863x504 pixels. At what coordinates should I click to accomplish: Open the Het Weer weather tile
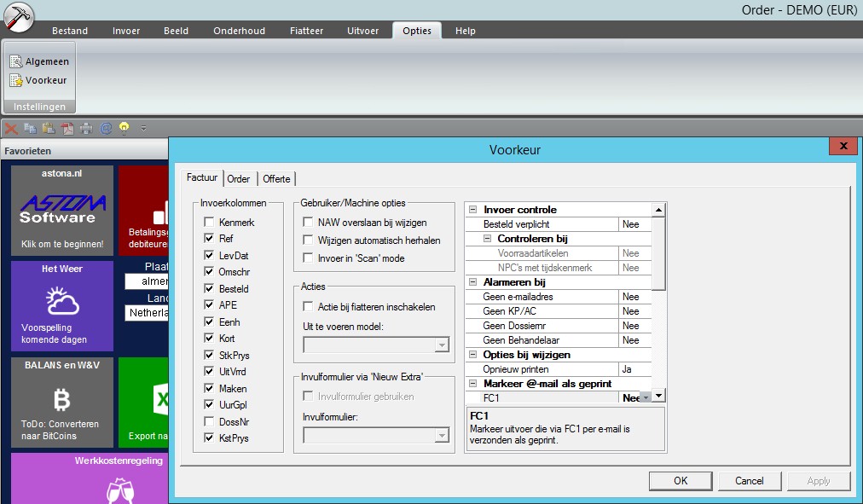point(62,306)
